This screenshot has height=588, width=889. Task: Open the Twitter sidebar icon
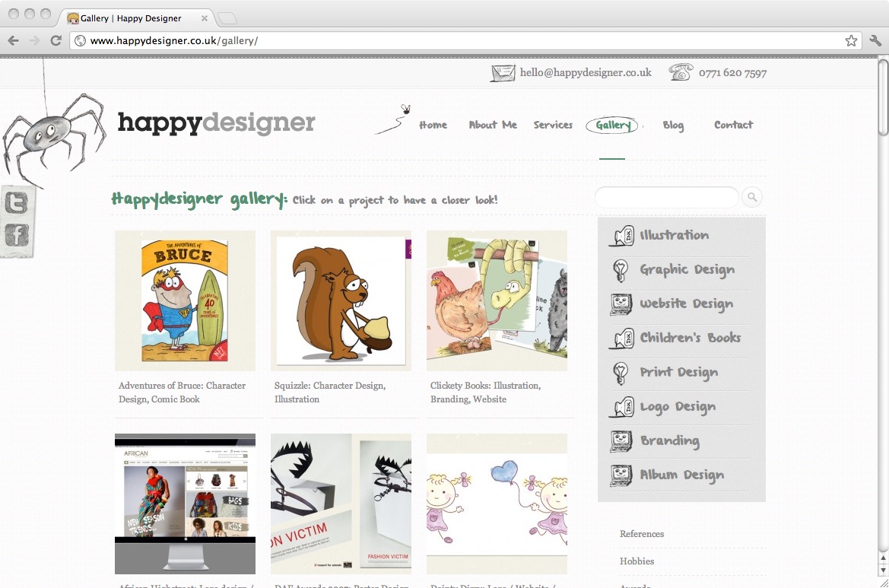click(x=17, y=202)
